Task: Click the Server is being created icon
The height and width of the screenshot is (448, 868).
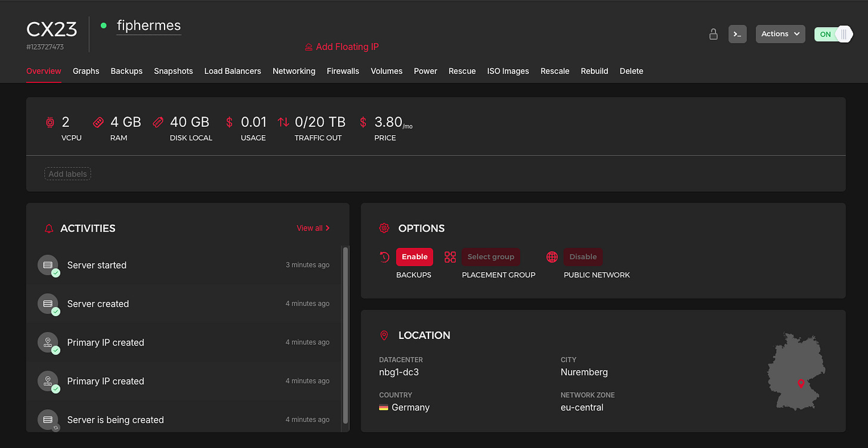Action: (48, 420)
